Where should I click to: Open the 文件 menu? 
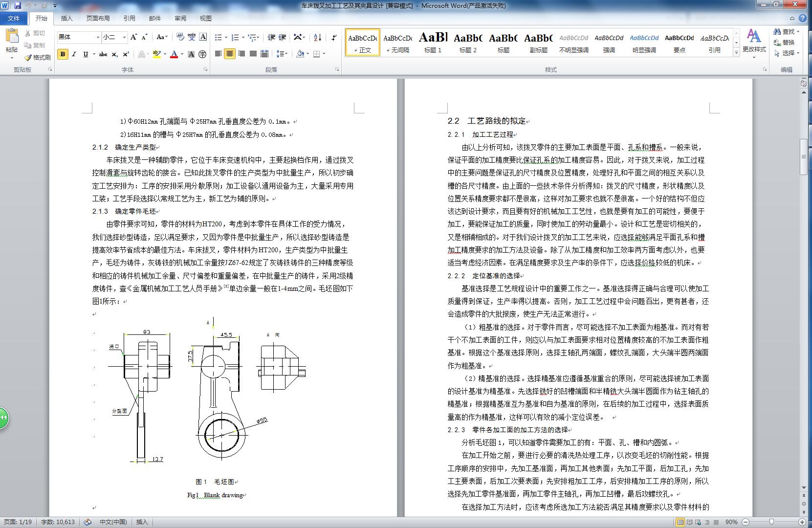(x=14, y=18)
